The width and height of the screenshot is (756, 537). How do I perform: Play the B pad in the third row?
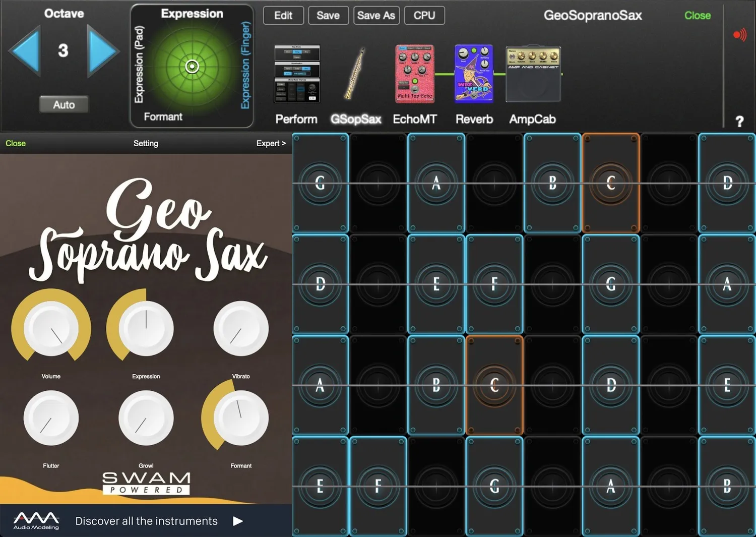[436, 385]
